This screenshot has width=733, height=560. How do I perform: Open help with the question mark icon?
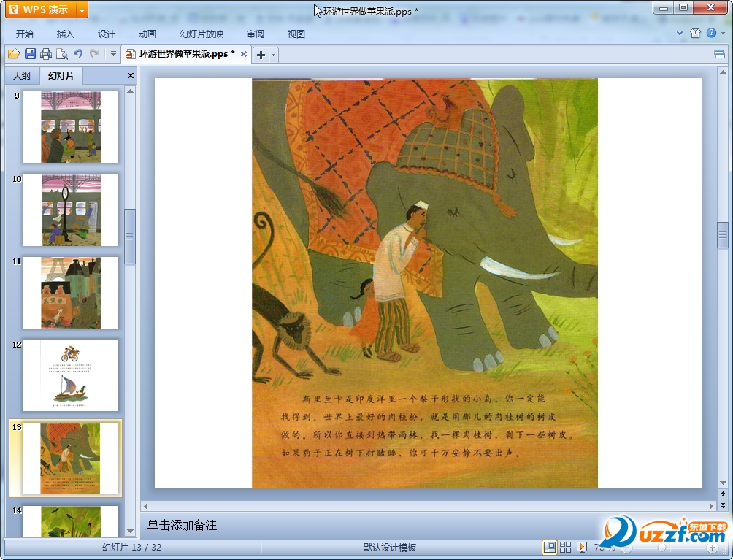click(712, 33)
